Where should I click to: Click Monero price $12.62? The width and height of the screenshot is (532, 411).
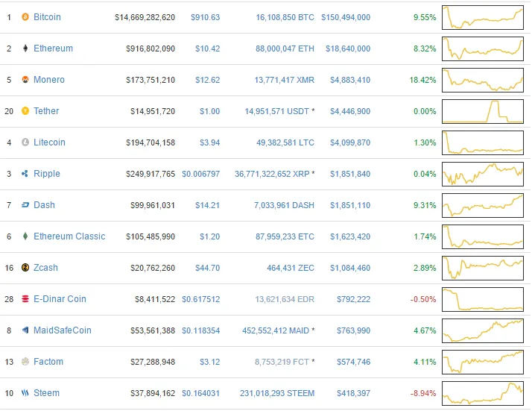pyautogui.click(x=208, y=80)
